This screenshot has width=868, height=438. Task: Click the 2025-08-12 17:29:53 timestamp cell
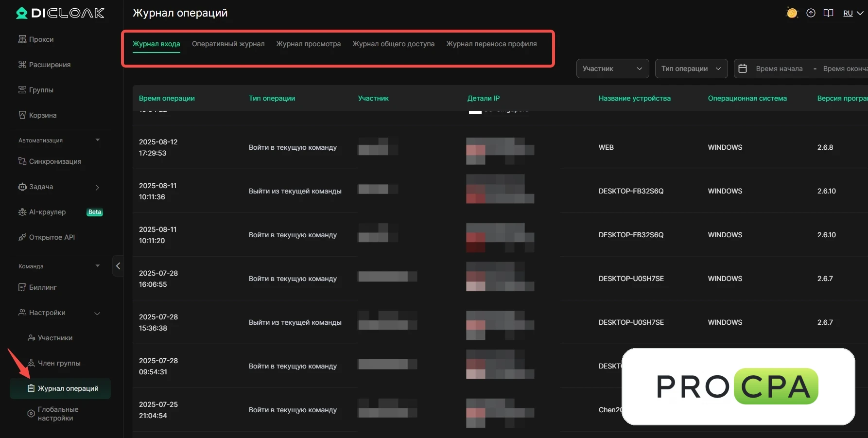point(158,147)
